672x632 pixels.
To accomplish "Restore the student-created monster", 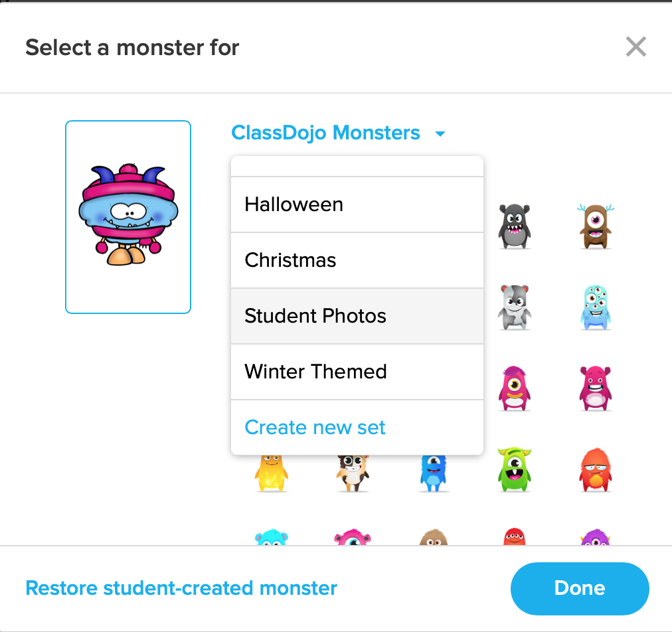I will [x=180, y=588].
